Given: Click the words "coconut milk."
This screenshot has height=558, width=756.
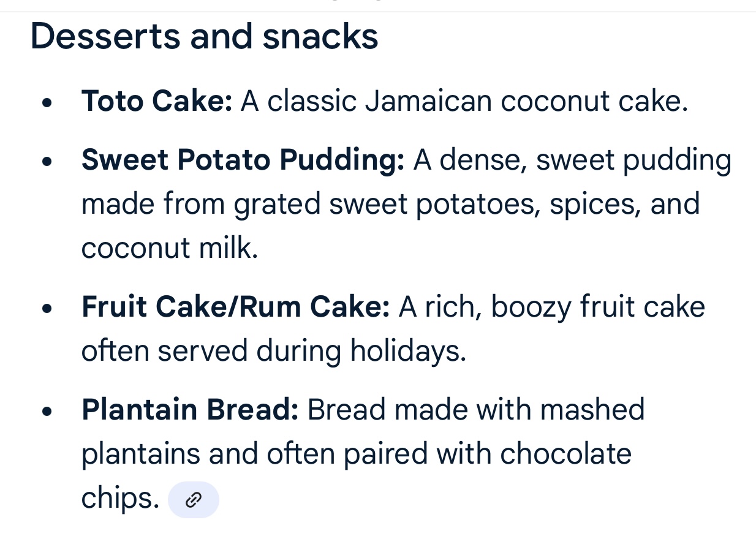Looking at the screenshot, I should pyautogui.click(x=170, y=248).
